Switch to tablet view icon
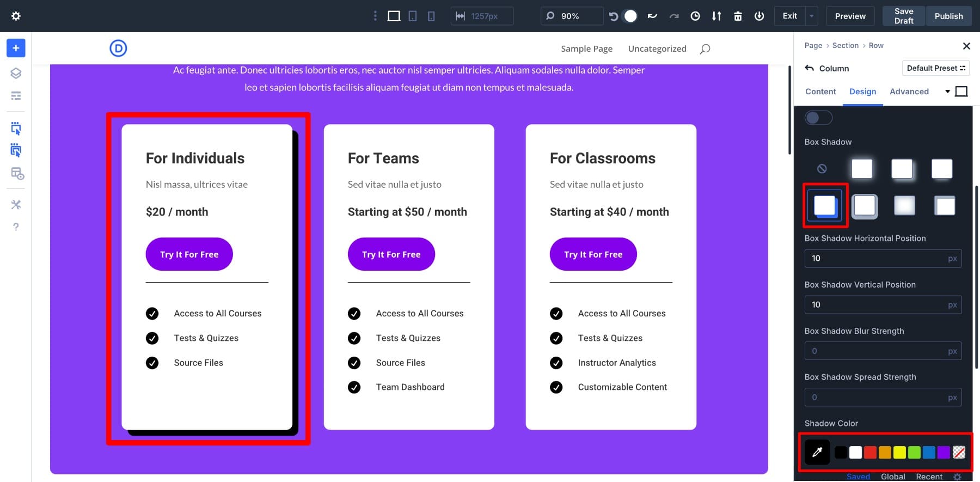 [x=413, y=16]
